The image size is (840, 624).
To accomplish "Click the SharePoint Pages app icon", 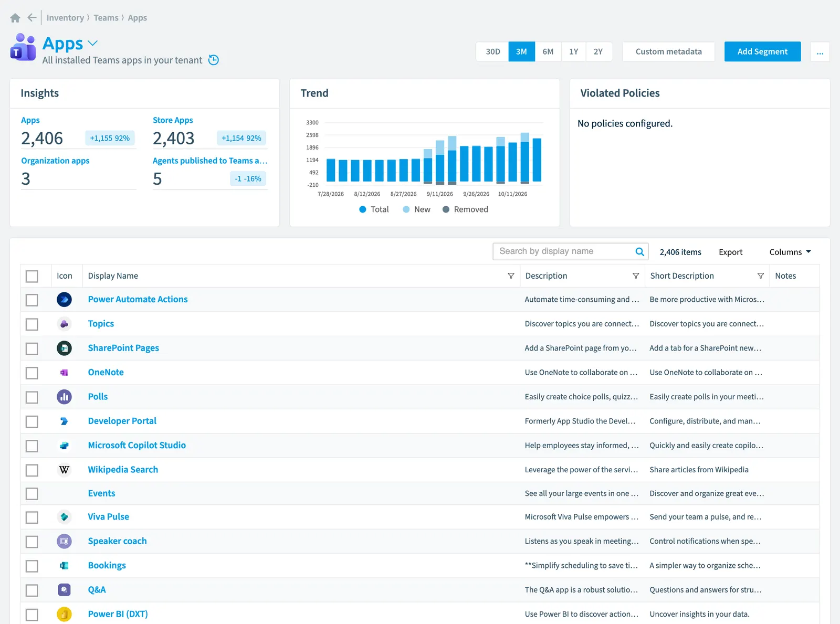I will click(64, 348).
